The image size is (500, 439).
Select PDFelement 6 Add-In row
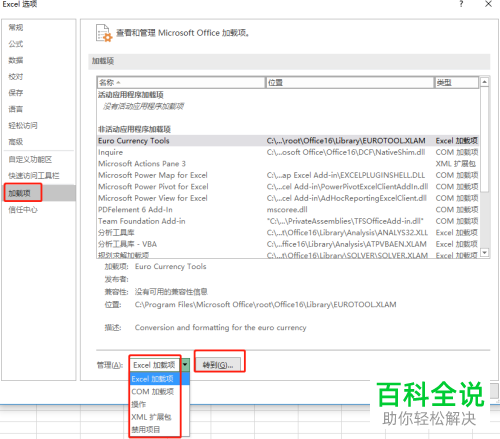click(288, 210)
